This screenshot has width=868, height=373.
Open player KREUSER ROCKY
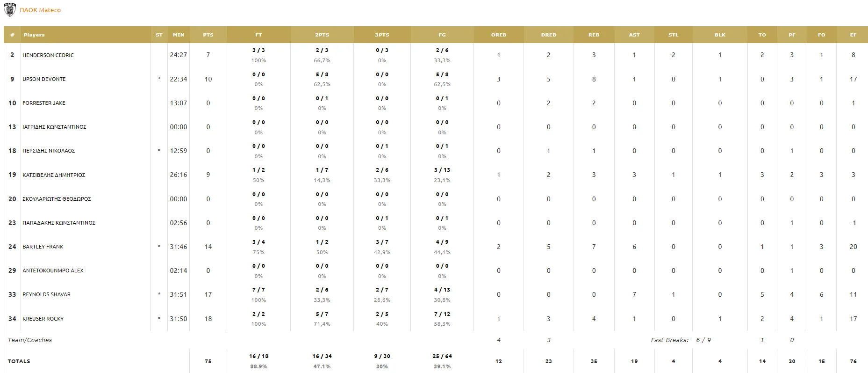pos(43,319)
